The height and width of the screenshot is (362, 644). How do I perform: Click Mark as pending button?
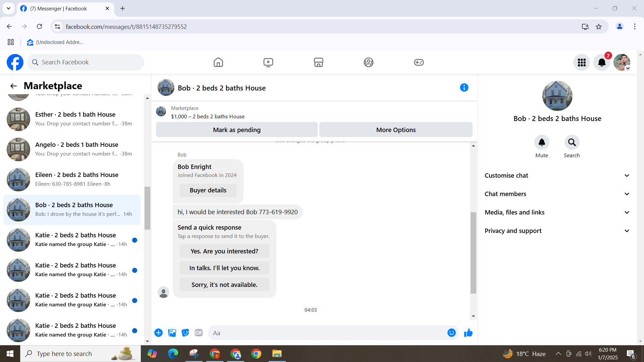(236, 130)
